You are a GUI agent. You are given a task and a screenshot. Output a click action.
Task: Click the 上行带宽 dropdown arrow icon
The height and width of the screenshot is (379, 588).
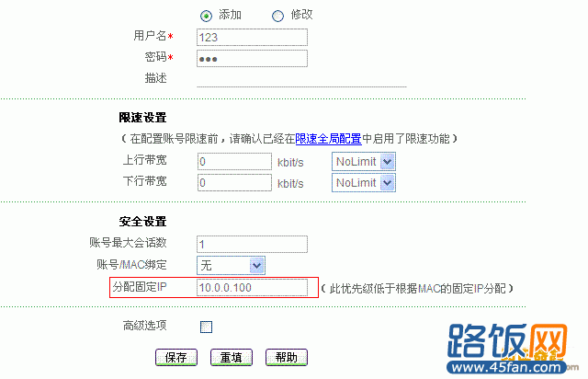pyautogui.click(x=388, y=162)
